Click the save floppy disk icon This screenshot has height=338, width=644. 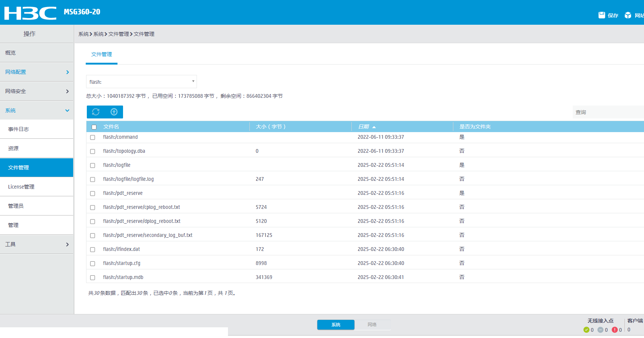pyautogui.click(x=602, y=15)
